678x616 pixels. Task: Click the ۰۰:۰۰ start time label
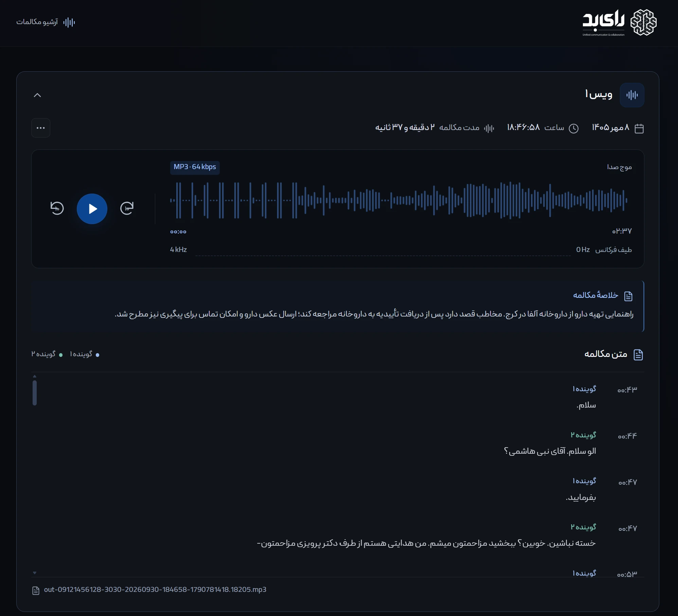[178, 232]
